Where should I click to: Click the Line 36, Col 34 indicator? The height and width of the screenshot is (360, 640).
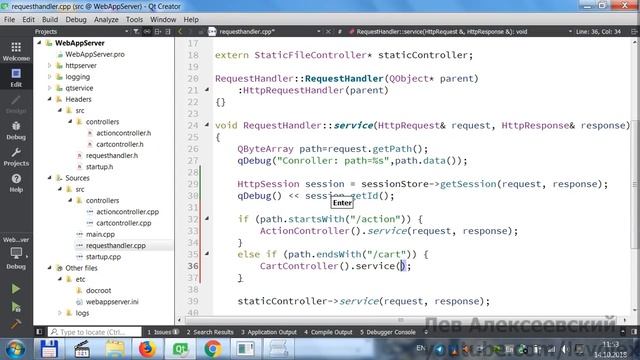click(x=598, y=31)
